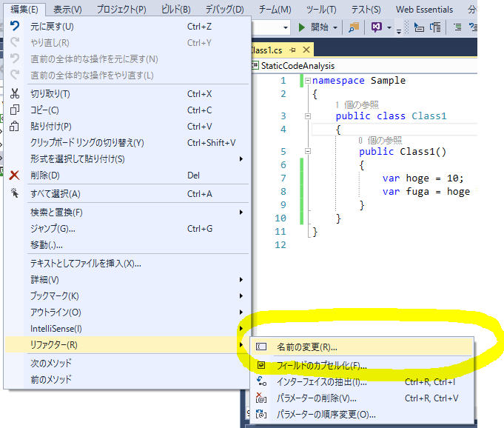This screenshot has height=428, width=504.
Task: Click the StaticCodeAnalysis navigation bar
Action: pos(364,66)
